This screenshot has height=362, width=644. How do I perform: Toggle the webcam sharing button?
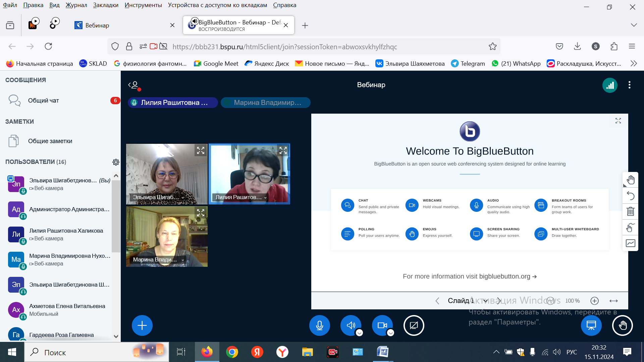click(382, 325)
